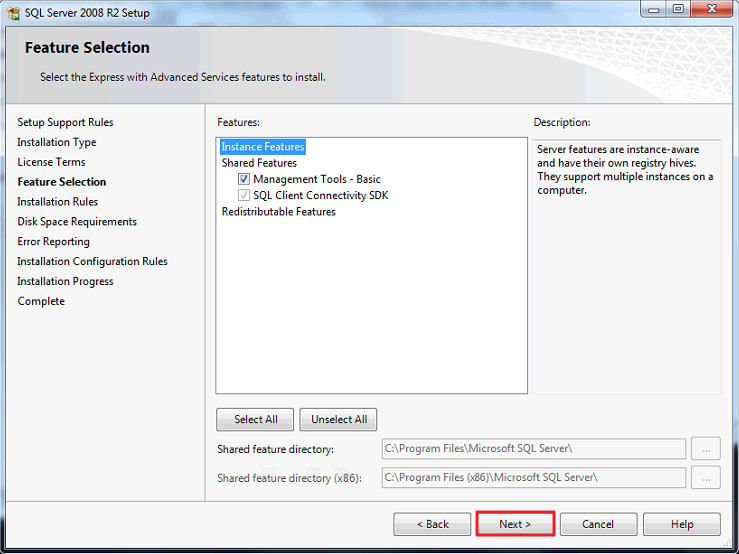Browse for the Shared feature directory (x86)
739x554 pixels.
point(706,478)
